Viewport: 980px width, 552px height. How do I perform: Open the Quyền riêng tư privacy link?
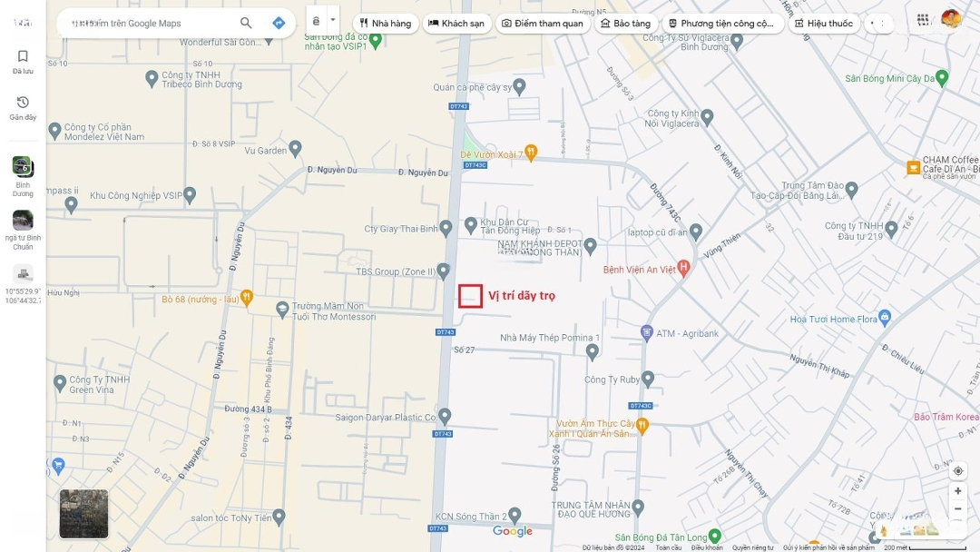[x=753, y=547]
